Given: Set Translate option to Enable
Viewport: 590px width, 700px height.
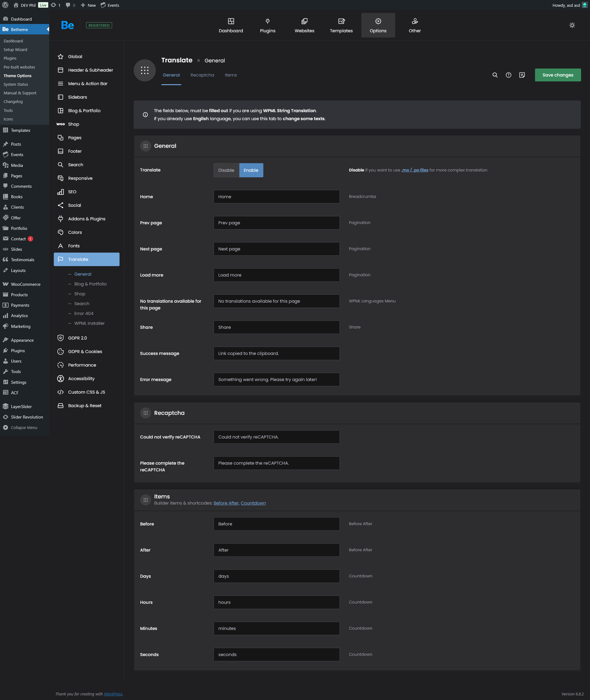Looking at the screenshot, I should 251,170.
